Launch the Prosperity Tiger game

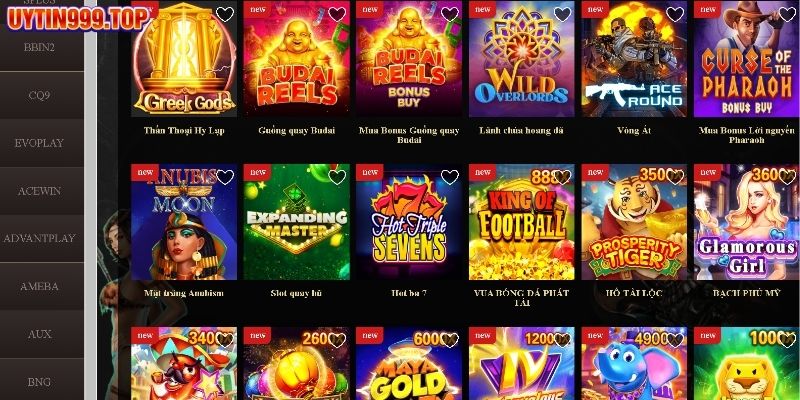(x=634, y=222)
